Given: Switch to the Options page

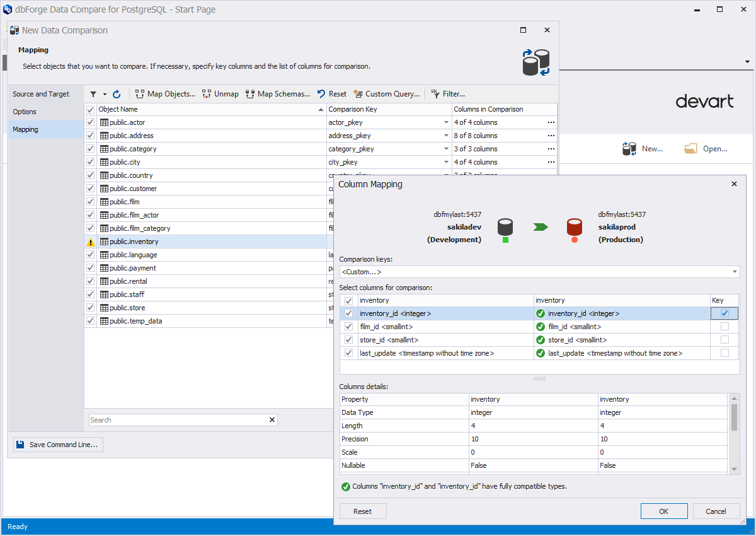Looking at the screenshot, I should pos(25,112).
